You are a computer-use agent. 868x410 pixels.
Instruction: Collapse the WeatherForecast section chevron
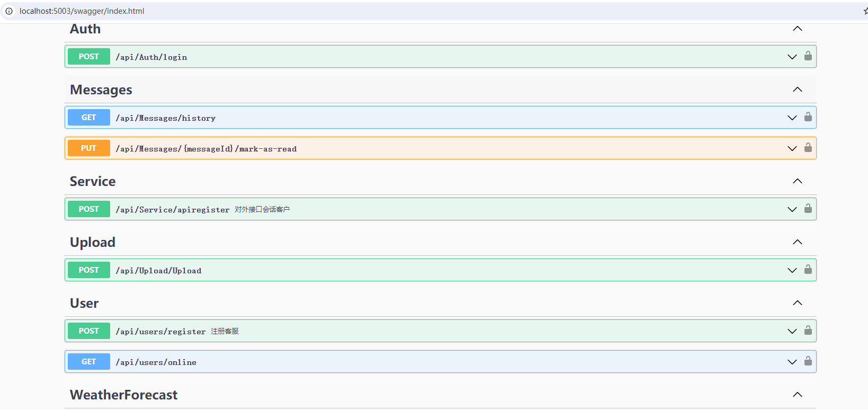point(797,395)
